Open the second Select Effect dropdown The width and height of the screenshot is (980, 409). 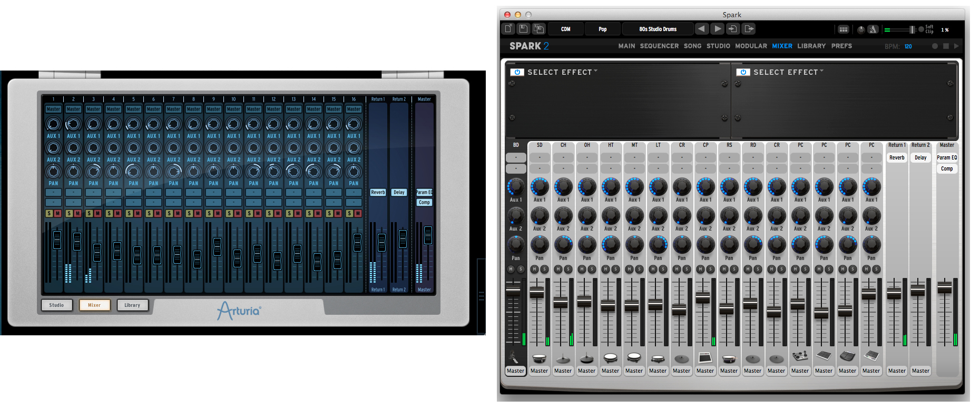coord(788,72)
